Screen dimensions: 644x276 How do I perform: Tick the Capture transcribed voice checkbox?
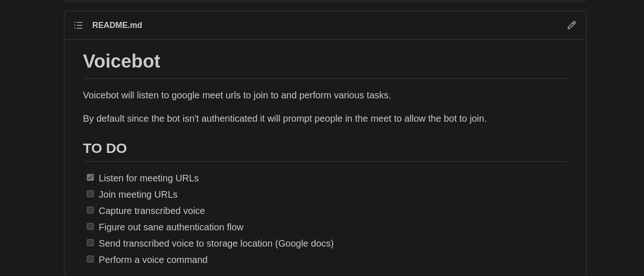click(90, 210)
